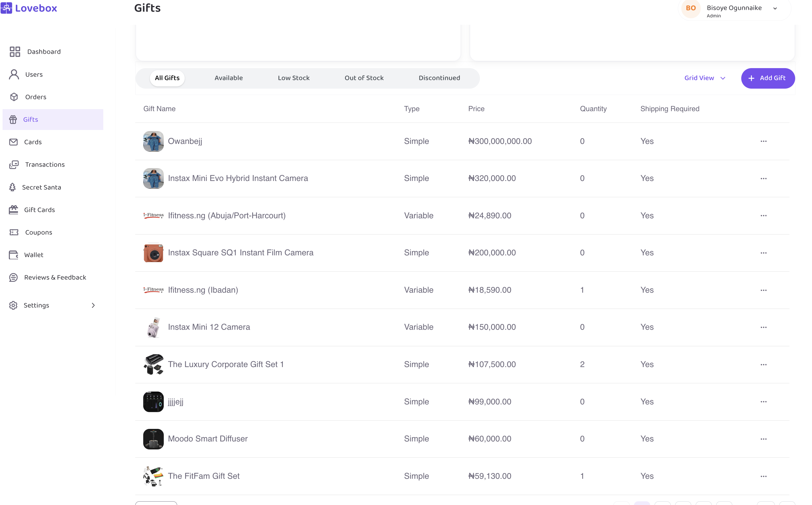Expand the Settings submenu chevron
Image resolution: width=812 pixels, height=505 pixels.
tap(93, 305)
